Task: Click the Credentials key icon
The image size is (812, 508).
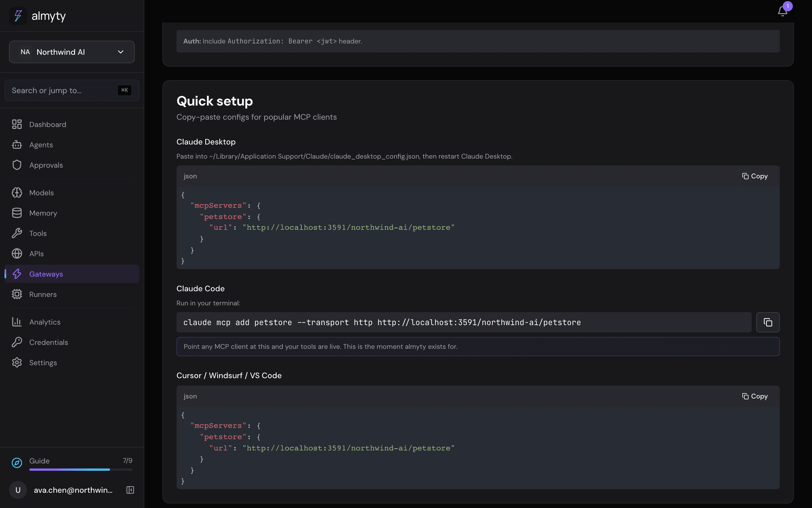Action: tap(17, 342)
